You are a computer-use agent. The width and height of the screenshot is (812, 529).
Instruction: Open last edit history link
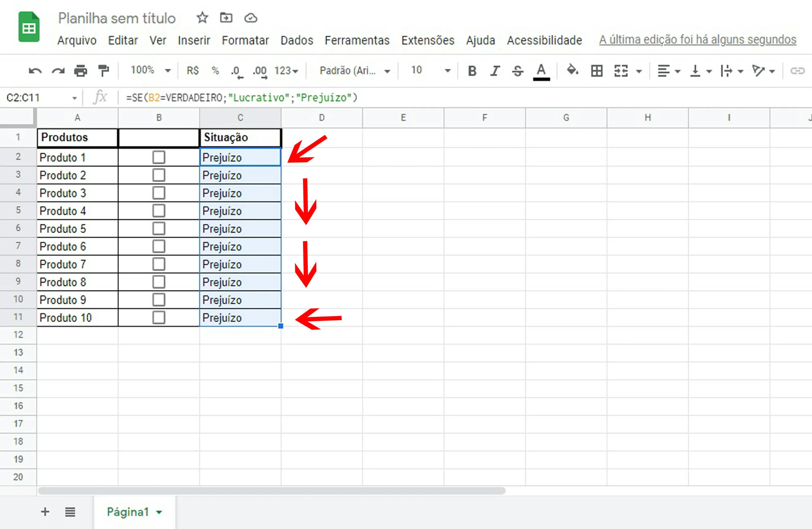pos(698,40)
